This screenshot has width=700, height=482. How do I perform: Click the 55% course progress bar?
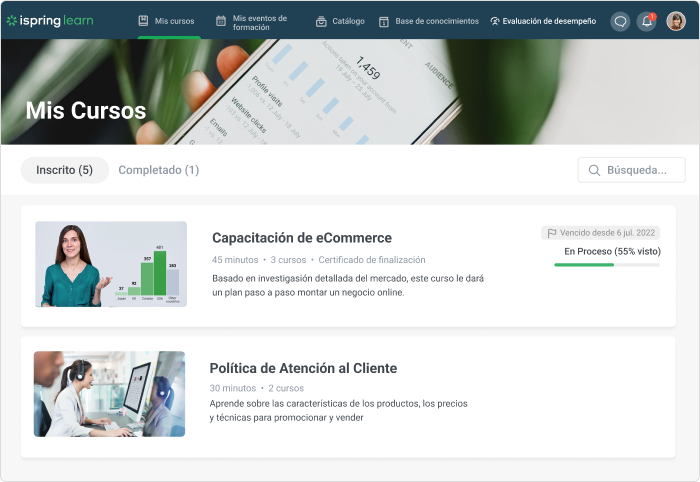point(607,265)
